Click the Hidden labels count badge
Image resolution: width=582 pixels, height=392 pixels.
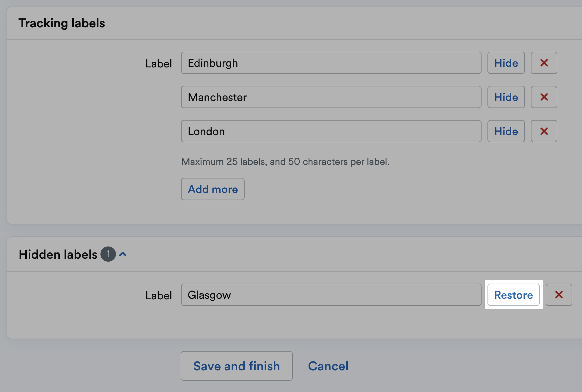(108, 254)
